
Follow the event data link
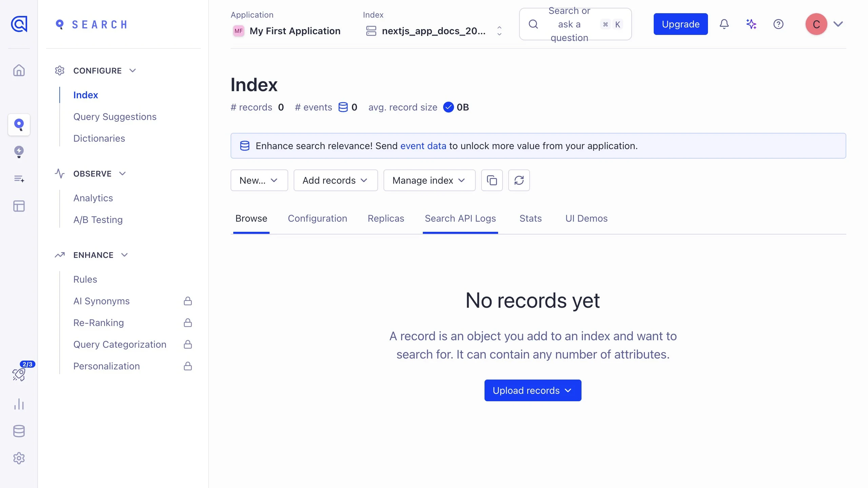[x=423, y=146]
